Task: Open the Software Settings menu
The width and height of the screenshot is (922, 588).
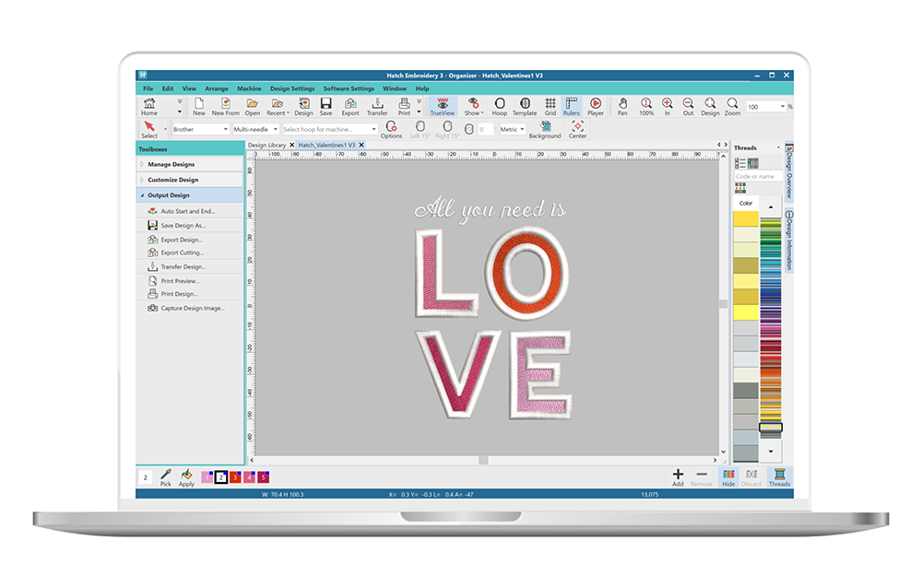Action: click(x=349, y=88)
